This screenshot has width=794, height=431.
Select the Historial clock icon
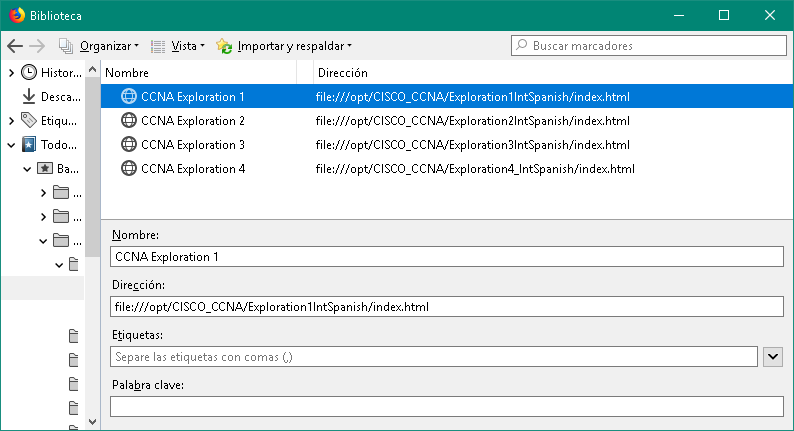[x=29, y=72]
